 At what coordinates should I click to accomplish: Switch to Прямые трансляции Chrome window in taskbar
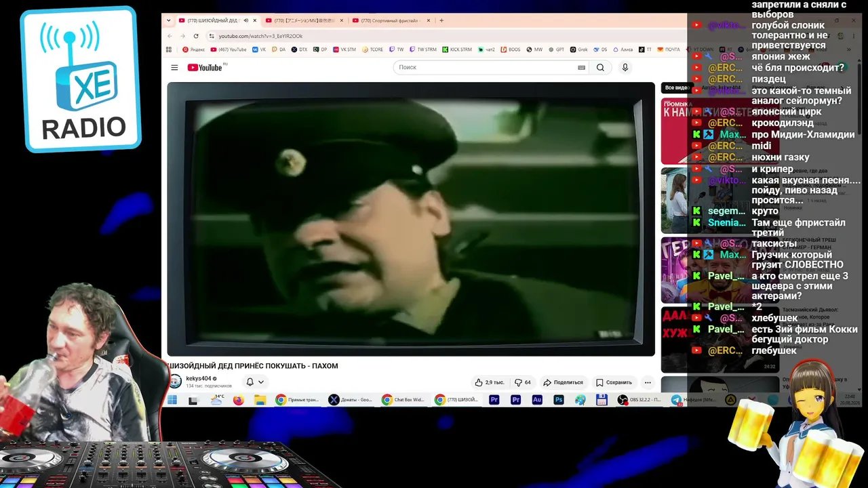(297, 400)
